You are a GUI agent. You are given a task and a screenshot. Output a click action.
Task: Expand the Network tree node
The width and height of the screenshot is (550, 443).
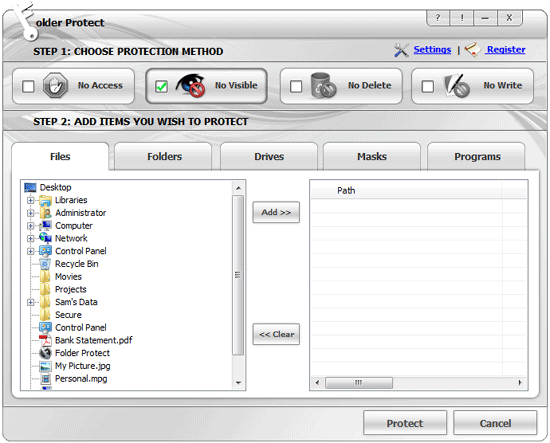[x=31, y=239]
